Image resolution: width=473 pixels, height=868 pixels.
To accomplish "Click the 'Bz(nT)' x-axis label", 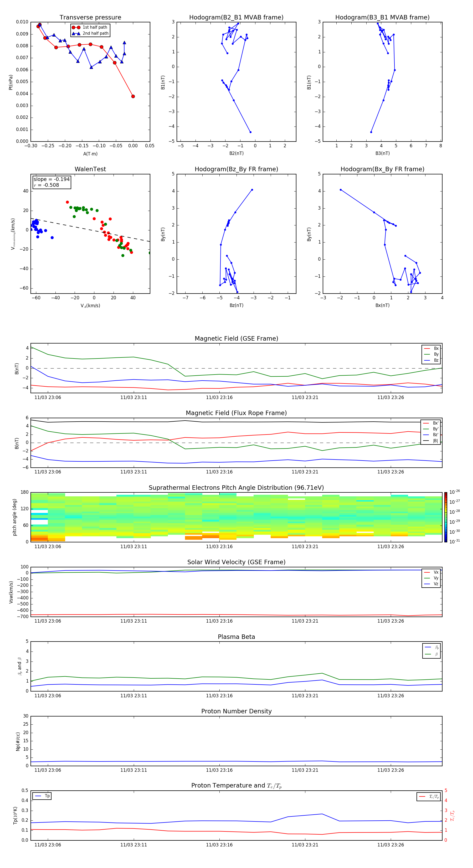I will (x=236, y=306).
